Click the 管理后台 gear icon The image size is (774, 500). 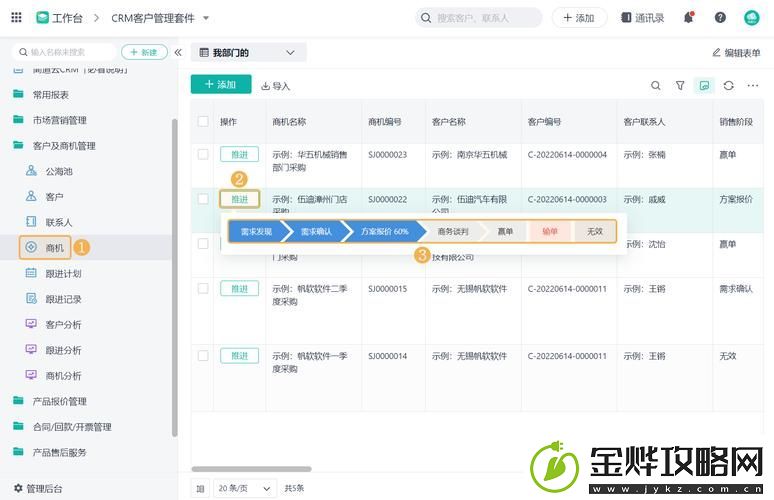pos(18,488)
